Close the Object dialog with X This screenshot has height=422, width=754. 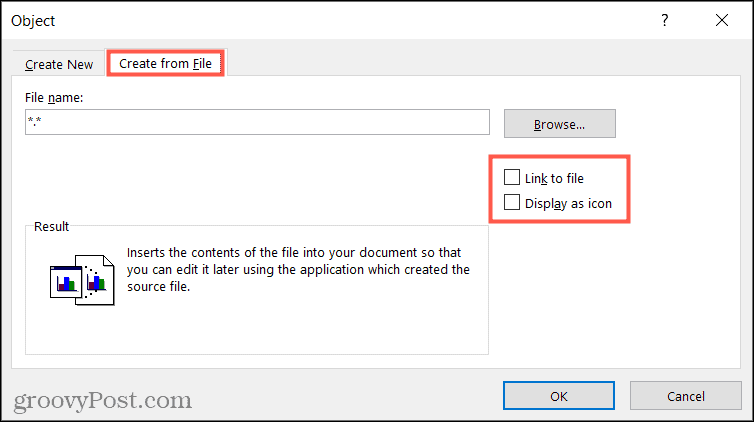pos(722,20)
